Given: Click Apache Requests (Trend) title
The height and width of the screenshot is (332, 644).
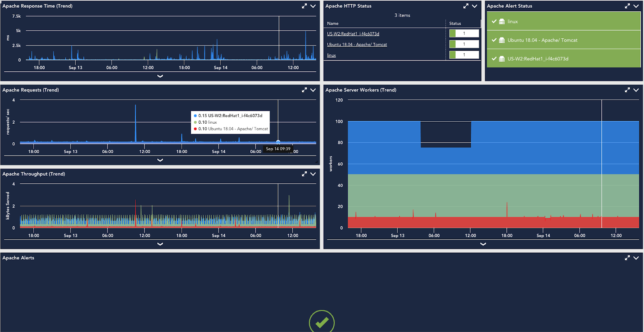Looking at the screenshot, I should click(x=31, y=90).
